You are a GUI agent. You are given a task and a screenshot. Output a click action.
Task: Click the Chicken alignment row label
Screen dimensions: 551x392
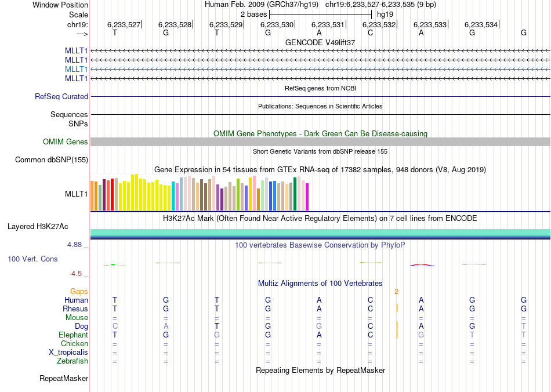(74, 343)
